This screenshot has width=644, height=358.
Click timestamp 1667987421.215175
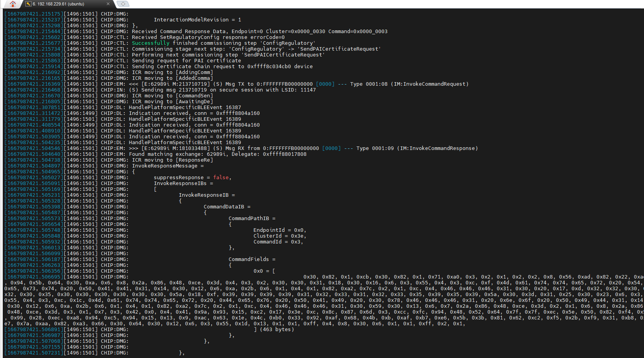(x=34, y=14)
